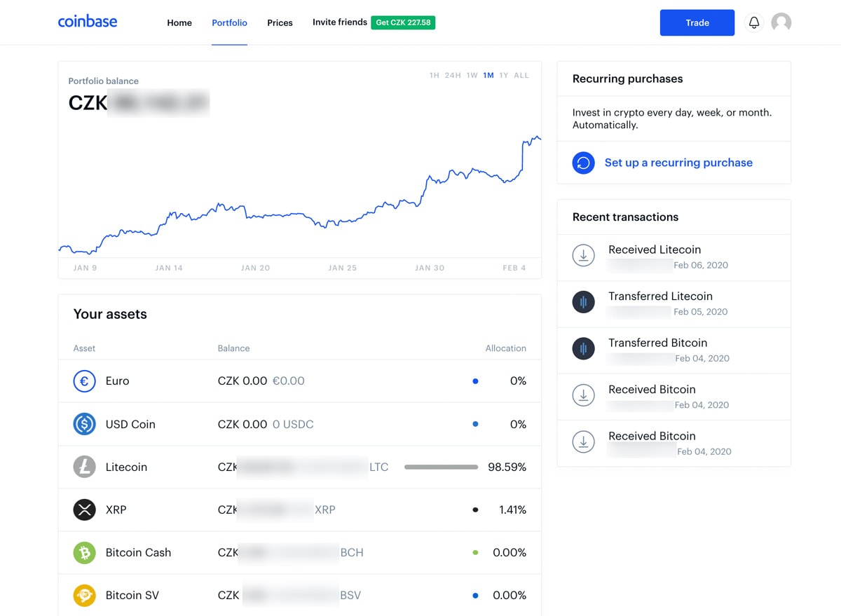The image size is (841, 616).
Task: Select the Litecoin asset name
Action: click(126, 467)
